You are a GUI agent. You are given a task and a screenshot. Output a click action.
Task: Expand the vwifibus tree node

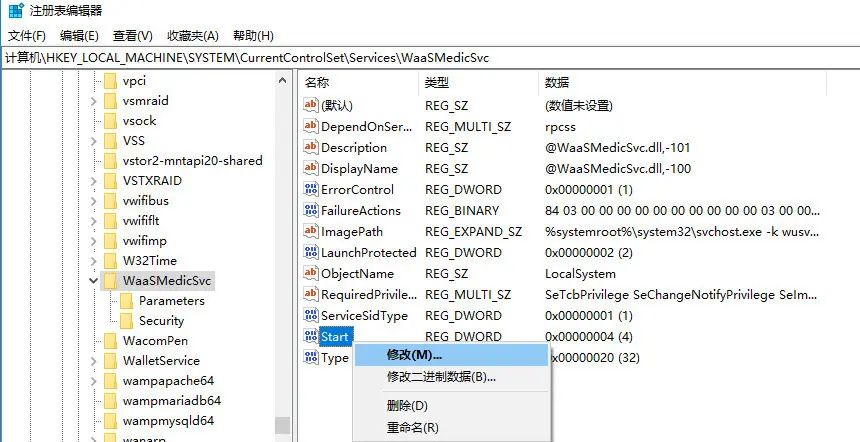93,201
